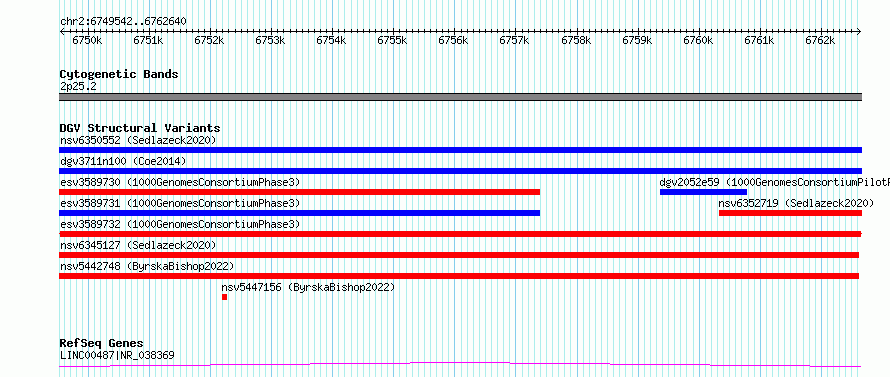Click the dgv2052e59 blue variant bar

pos(703,192)
